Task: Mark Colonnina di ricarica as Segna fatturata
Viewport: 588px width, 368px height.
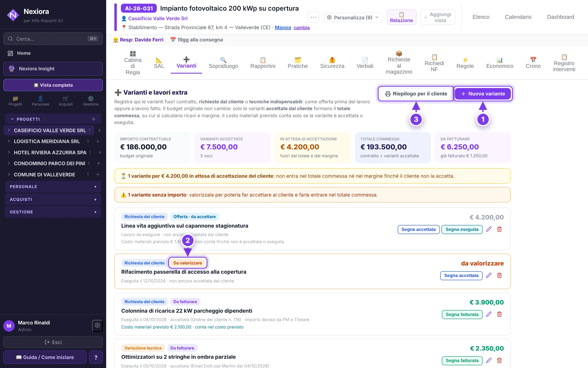Action: tap(462, 315)
